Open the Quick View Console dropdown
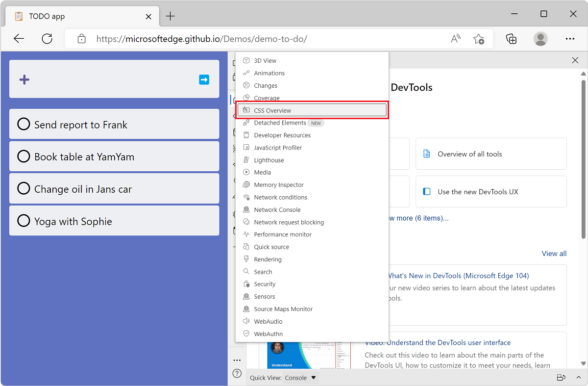This screenshot has height=386, width=588. coord(300,377)
